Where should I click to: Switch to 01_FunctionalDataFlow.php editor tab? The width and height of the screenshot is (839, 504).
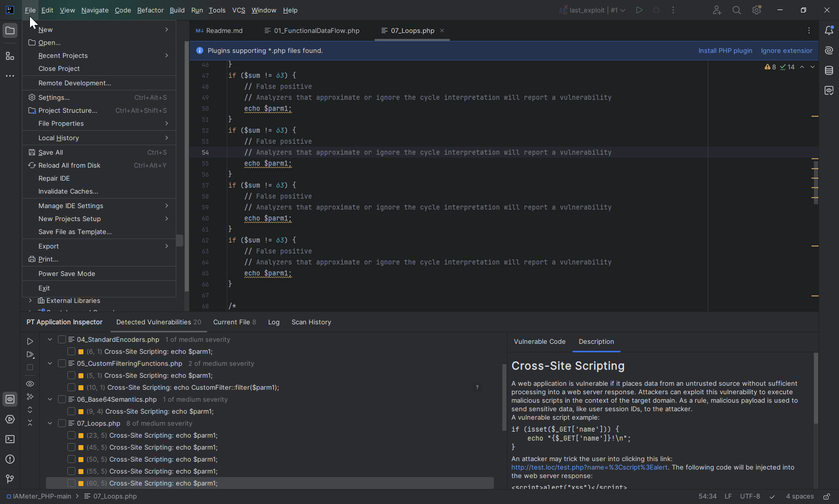click(x=312, y=30)
